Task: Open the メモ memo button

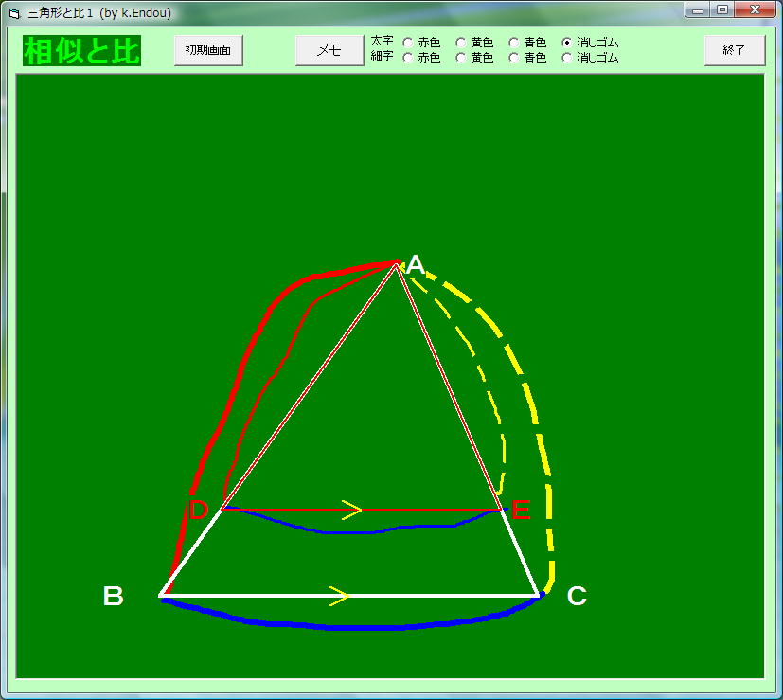Action: click(x=329, y=50)
